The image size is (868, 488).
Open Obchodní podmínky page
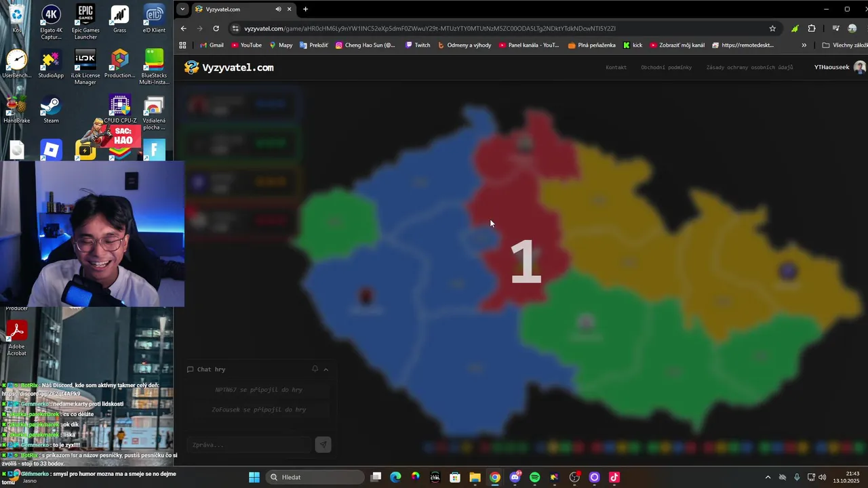666,67
